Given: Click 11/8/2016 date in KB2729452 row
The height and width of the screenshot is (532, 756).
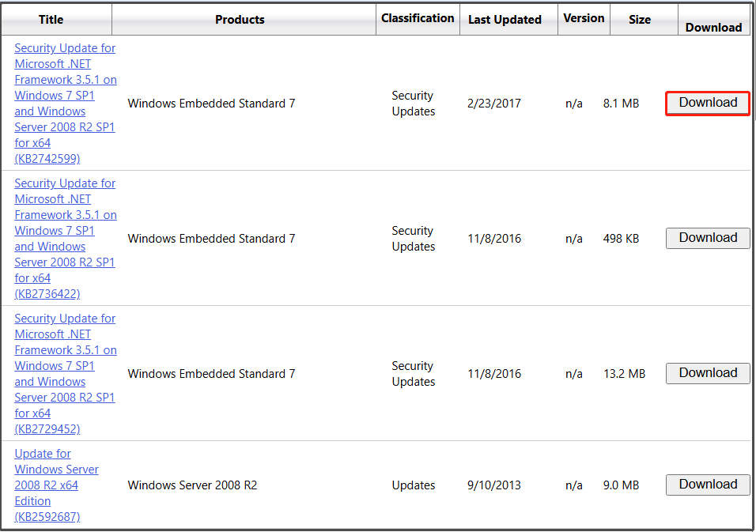Looking at the screenshot, I should pyautogui.click(x=494, y=373).
